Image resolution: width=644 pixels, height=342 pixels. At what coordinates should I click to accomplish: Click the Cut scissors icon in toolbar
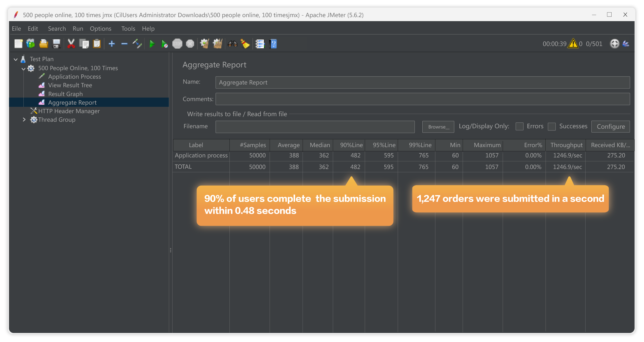pos(71,44)
